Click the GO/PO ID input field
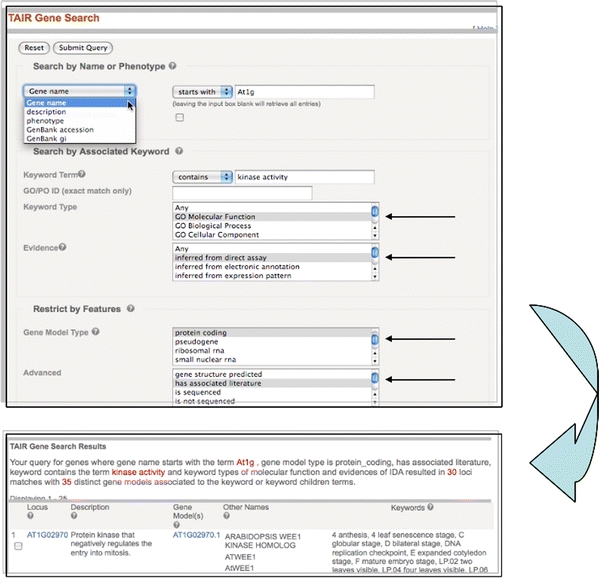Image resolution: width=599 pixels, height=578 pixels. (242, 193)
